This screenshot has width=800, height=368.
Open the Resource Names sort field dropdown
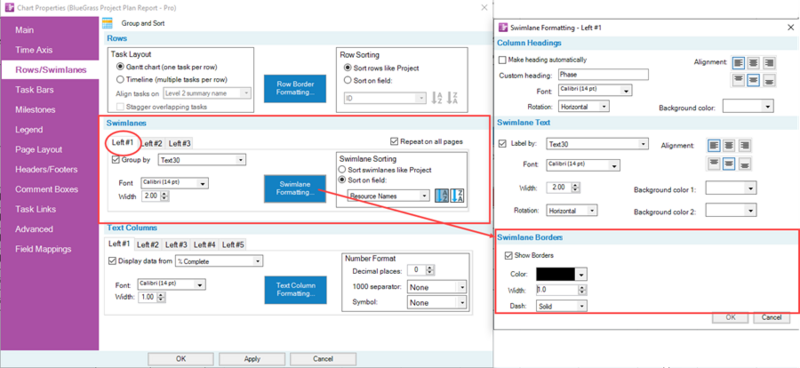389,196
